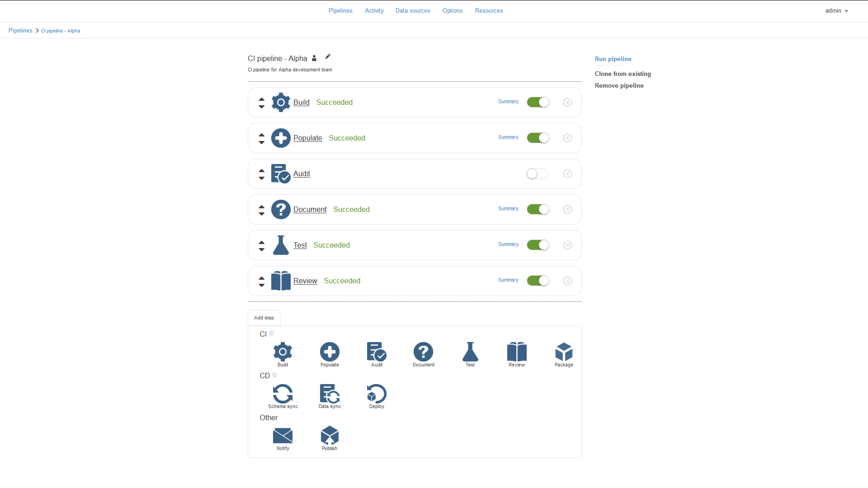
Task: Open the Options top menu
Action: coord(453,11)
